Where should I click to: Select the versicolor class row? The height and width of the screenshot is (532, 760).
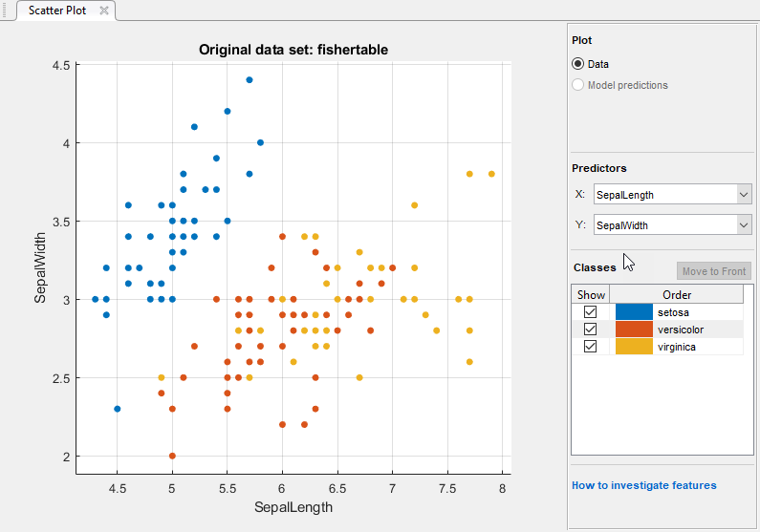click(x=658, y=330)
